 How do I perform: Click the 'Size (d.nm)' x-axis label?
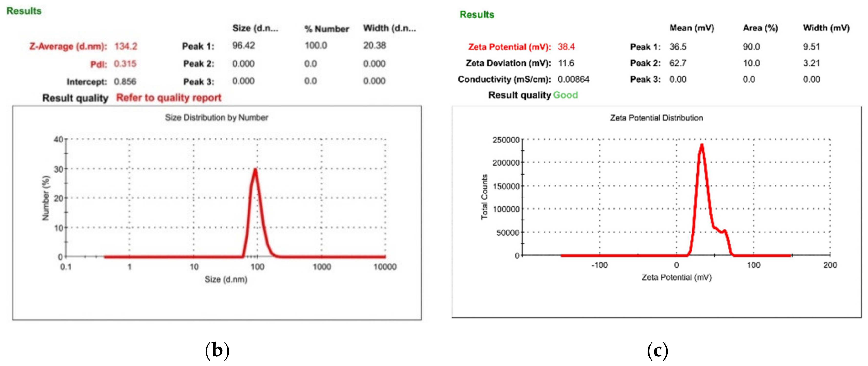[x=226, y=279]
